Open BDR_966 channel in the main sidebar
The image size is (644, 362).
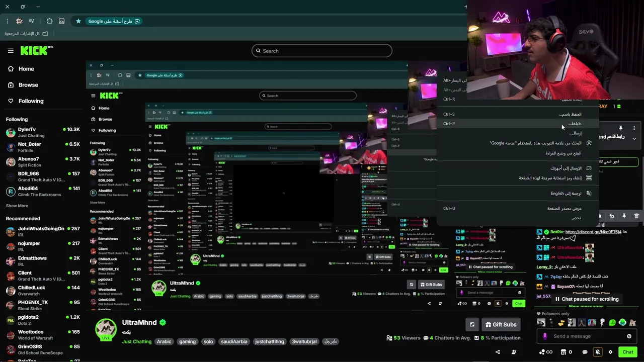pos(43,176)
